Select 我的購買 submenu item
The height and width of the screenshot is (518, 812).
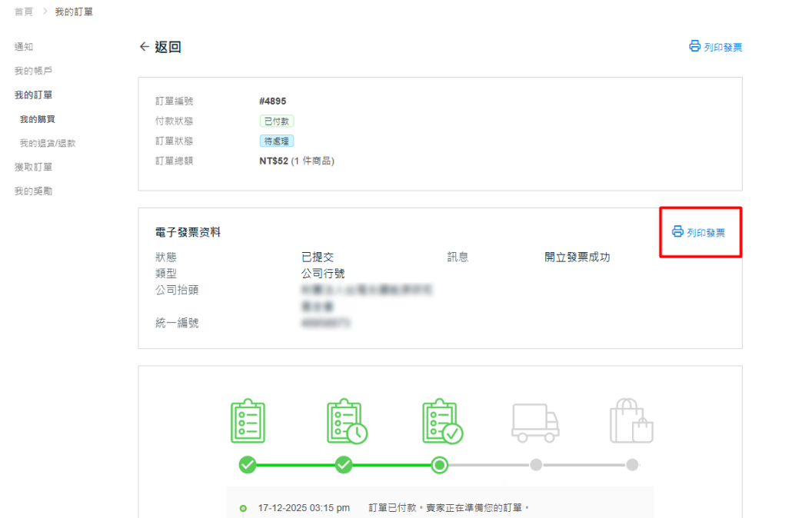pyautogui.click(x=38, y=119)
